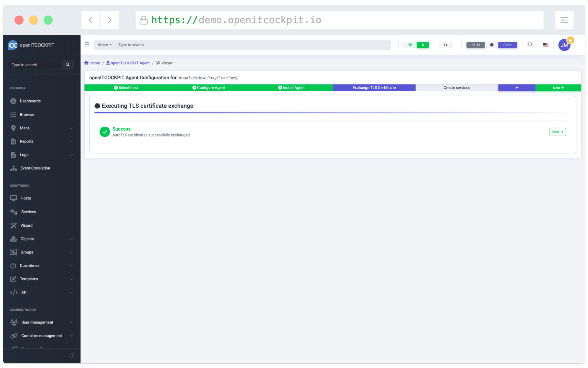Screen dimensions: 588x368
Task: Select Create services wizard step
Action: pyautogui.click(x=457, y=88)
